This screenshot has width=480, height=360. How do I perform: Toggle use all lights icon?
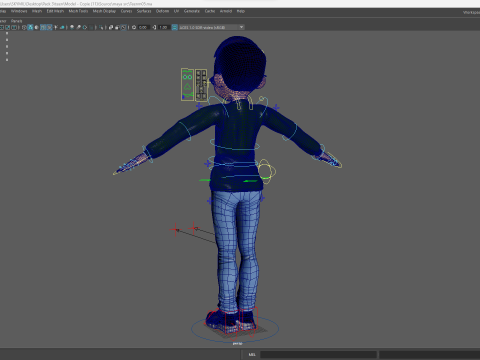point(56,27)
